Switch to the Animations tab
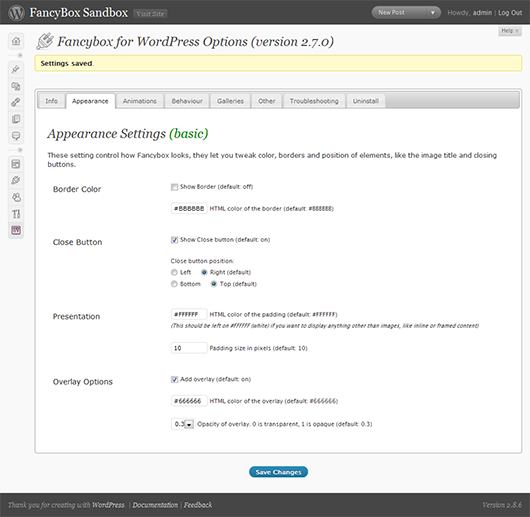Viewport: 530px width, 517px height. [140, 101]
